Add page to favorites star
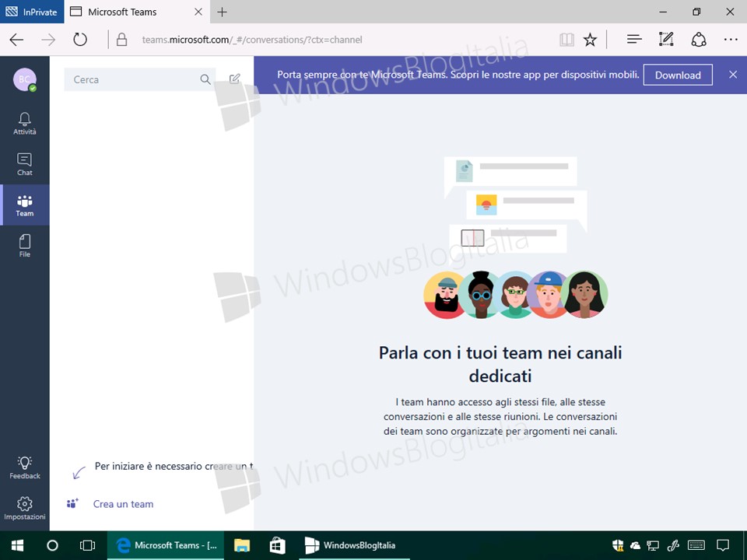The width and height of the screenshot is (747, 560). click(591, 40)
